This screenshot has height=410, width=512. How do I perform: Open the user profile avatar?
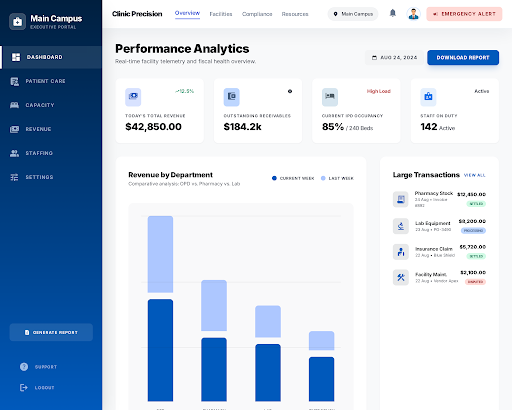coord(413,14)
